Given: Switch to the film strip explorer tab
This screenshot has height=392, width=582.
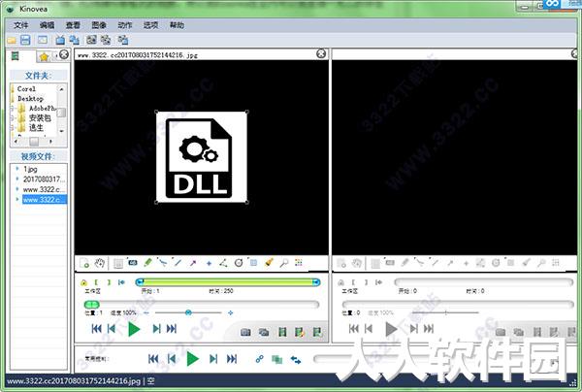Looking at the screenshot, I should tap(16, 56).
